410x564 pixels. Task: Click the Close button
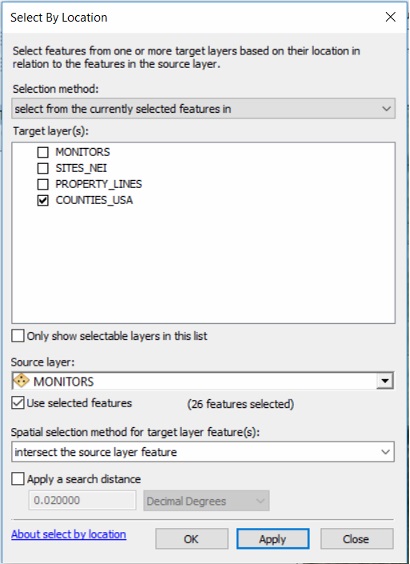(x=357, y=539)
